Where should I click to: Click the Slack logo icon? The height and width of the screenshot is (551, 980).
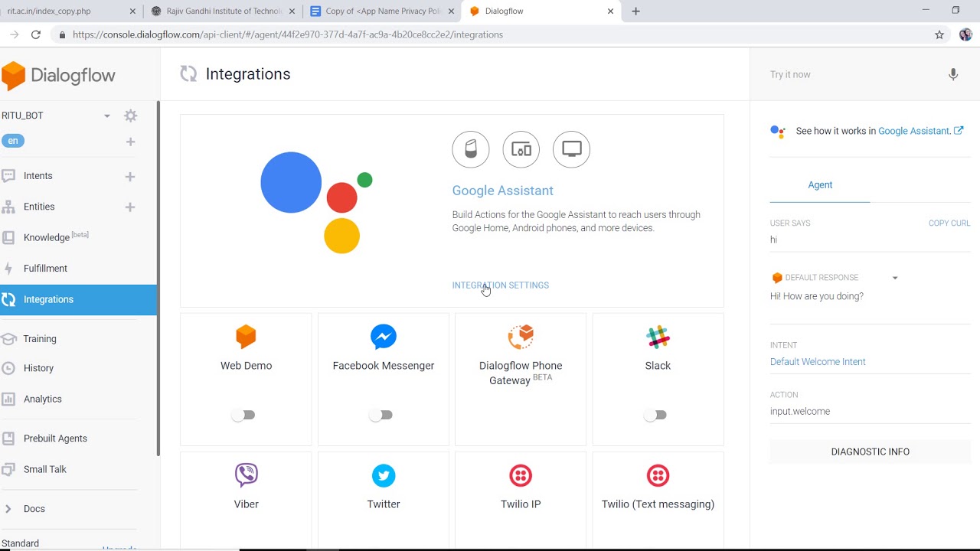pyautogui.click(x=658, y=337)
